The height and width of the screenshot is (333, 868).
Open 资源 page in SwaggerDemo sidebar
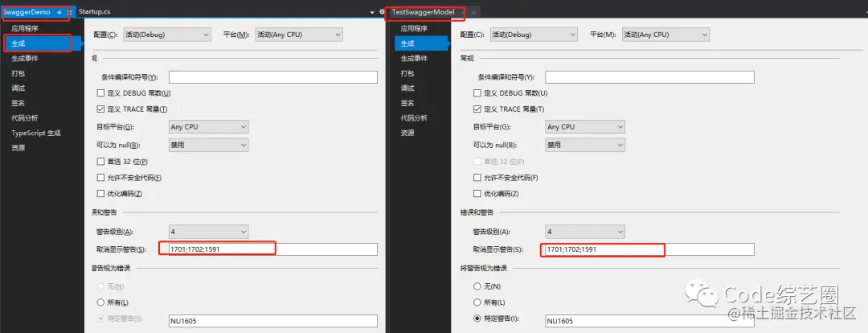click(x=18, y=148)
